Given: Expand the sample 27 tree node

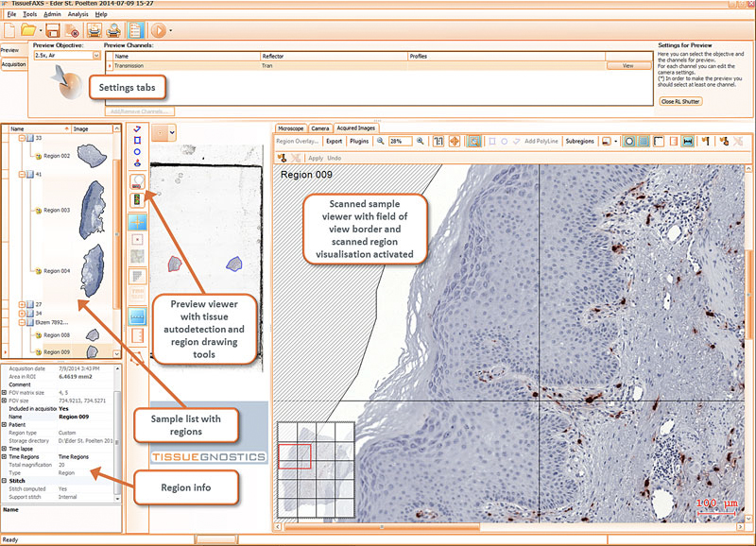Looking at the screenshot, I should click(x=20, y=303).
